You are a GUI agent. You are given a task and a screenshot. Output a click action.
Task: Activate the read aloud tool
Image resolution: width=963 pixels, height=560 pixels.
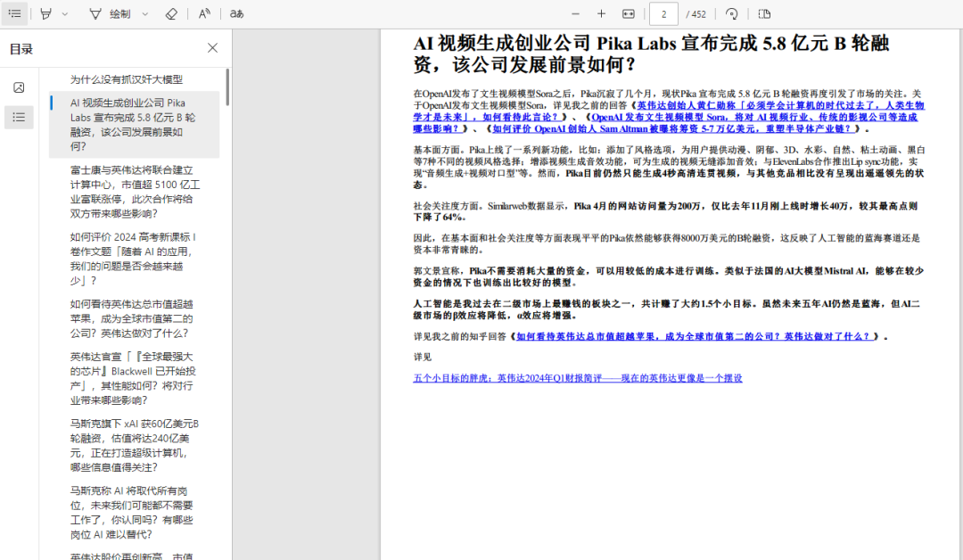204,13
